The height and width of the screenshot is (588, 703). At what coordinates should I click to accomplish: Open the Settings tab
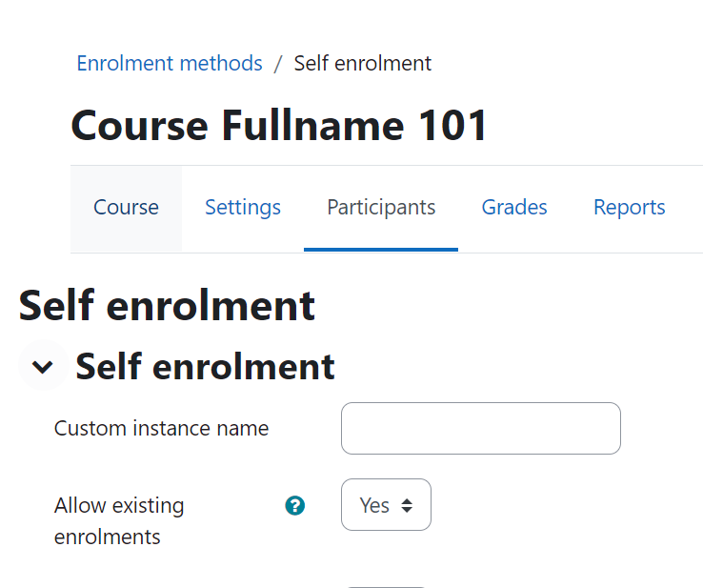(x=243, y=207)
